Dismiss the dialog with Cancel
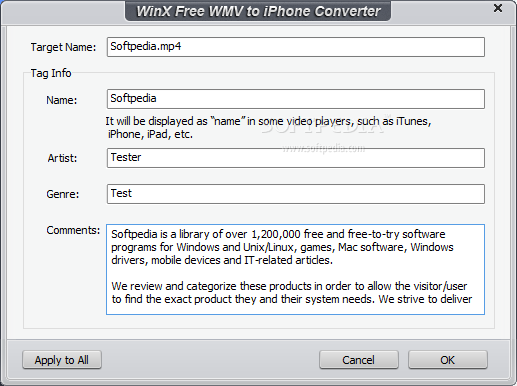Image resolution: width=517 pixels, height=386 pixels. tap(359, 360)
